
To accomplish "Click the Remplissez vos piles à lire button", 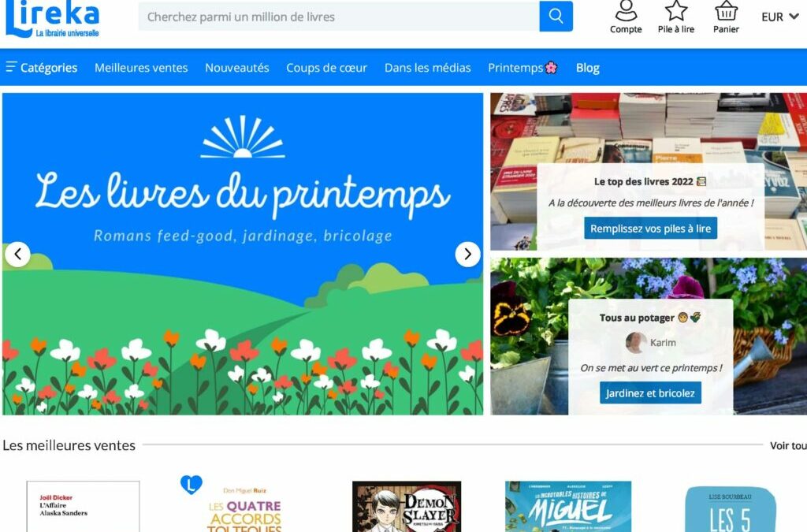I will 650,229.
